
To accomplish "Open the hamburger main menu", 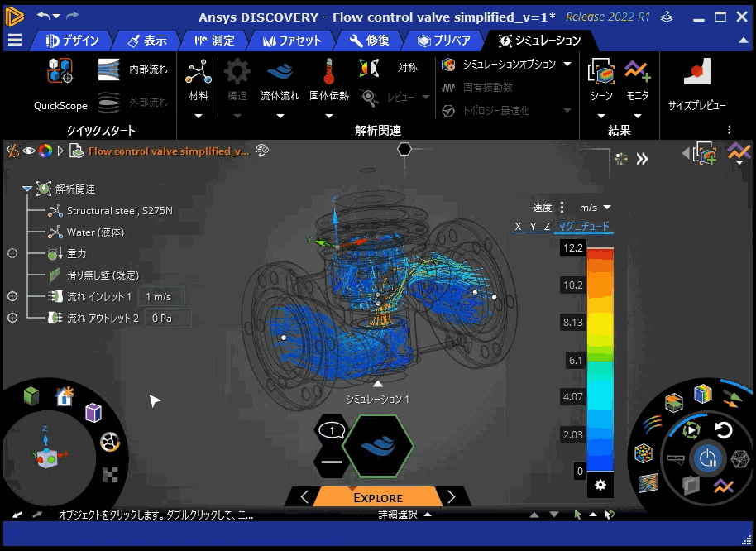I will click(15, 40).
